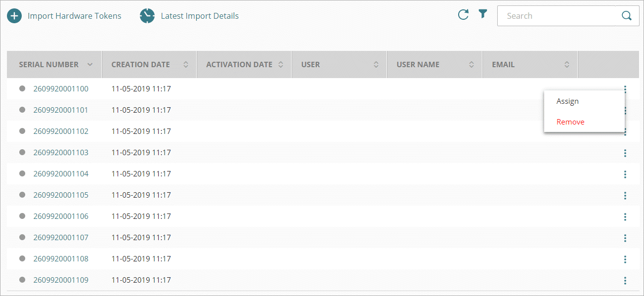Open actions menu for token 2609920001109
Image resolution: width=644 pixels, height=296 pixels.
[x=625, y=281]
